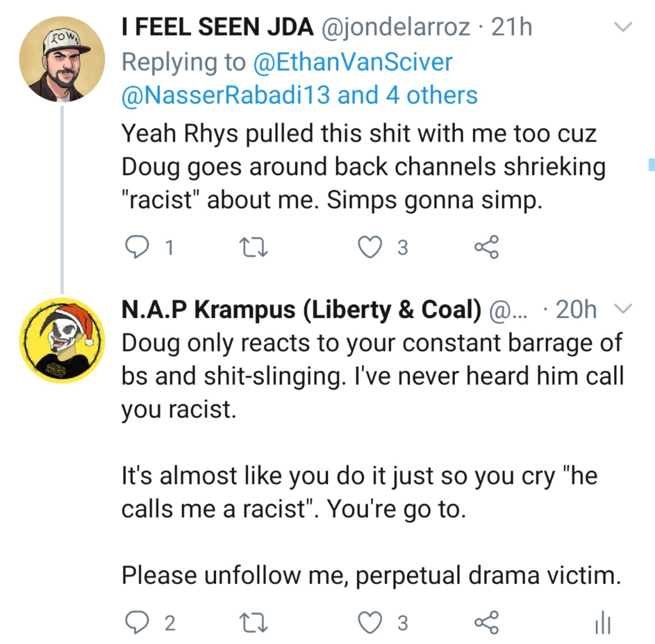Expand options chevron on N.A.P Krampus tweet

pyautogui.click(x=623, y=309)
